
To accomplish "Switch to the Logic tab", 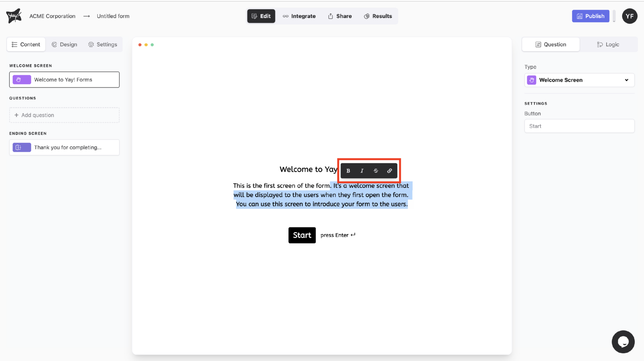I will coord(608,45).
